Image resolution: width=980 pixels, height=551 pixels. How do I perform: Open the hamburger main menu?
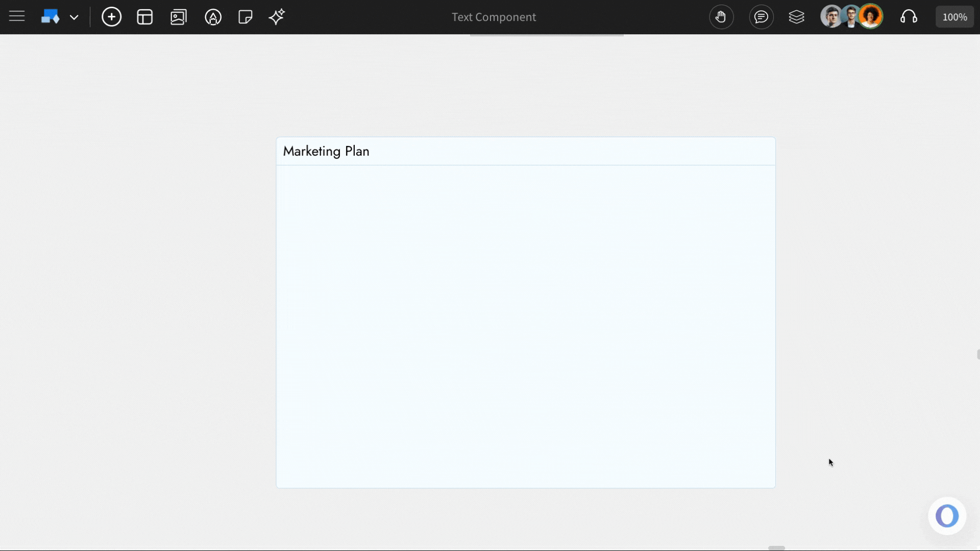point(16,16)
